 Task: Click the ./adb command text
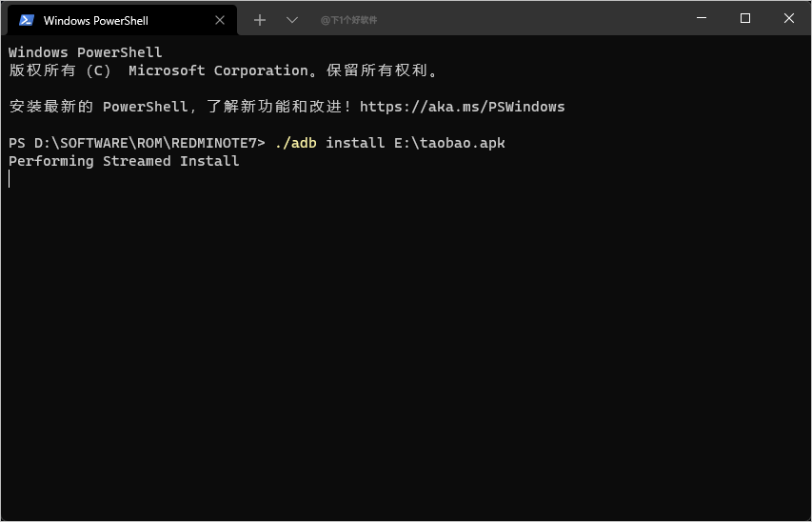(295, 143)
